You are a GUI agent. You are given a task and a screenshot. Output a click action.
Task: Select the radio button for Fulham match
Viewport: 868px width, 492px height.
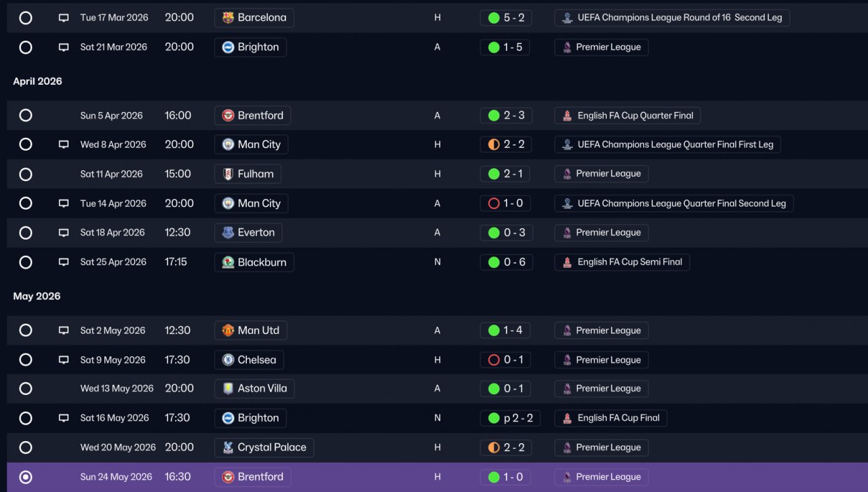[26, 174]
